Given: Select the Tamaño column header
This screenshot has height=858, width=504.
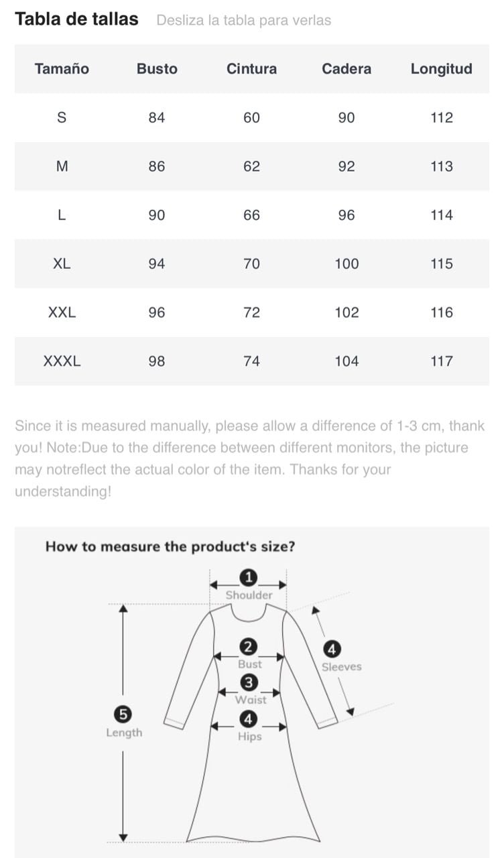Looking at the screenshot, I should pos(62,68).
